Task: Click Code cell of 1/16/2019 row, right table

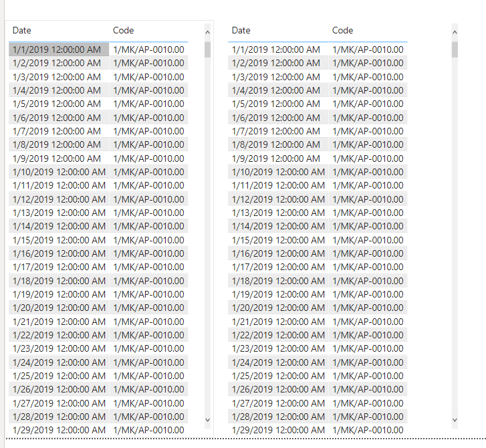Action: click(x=368, y=253)
